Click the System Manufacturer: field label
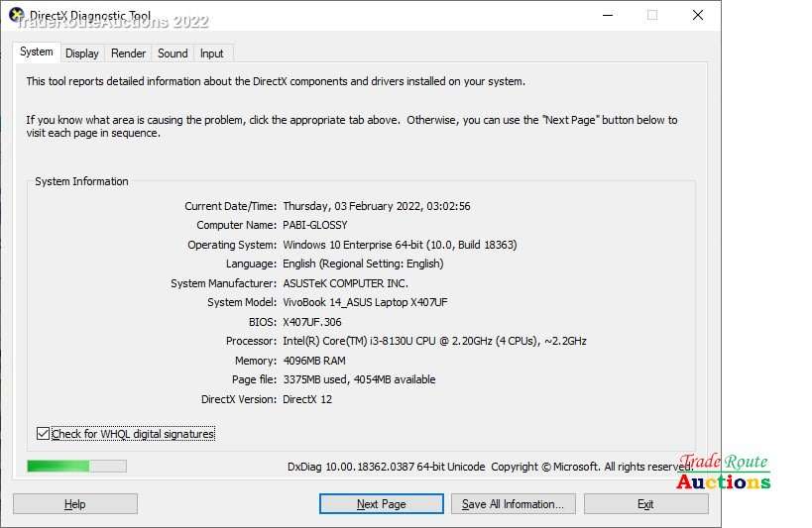Viewport: 812px width, 528px height. [224, 283]
